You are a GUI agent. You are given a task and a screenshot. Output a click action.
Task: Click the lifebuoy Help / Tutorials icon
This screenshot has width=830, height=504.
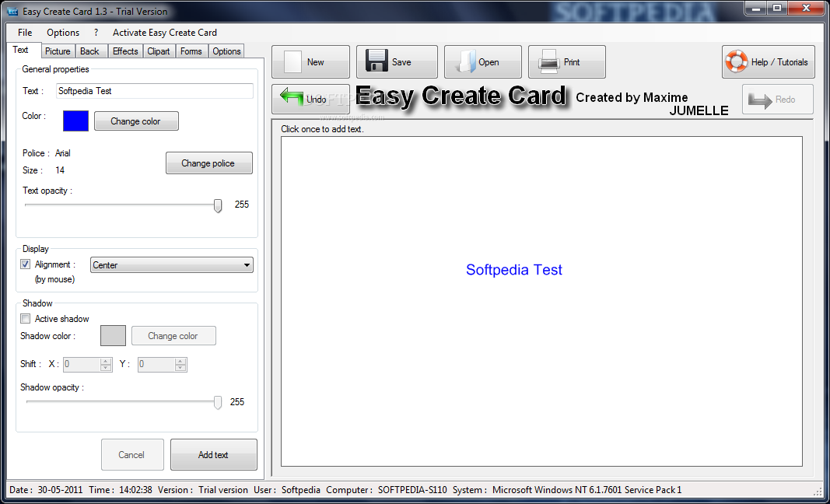tap(737, 61)
